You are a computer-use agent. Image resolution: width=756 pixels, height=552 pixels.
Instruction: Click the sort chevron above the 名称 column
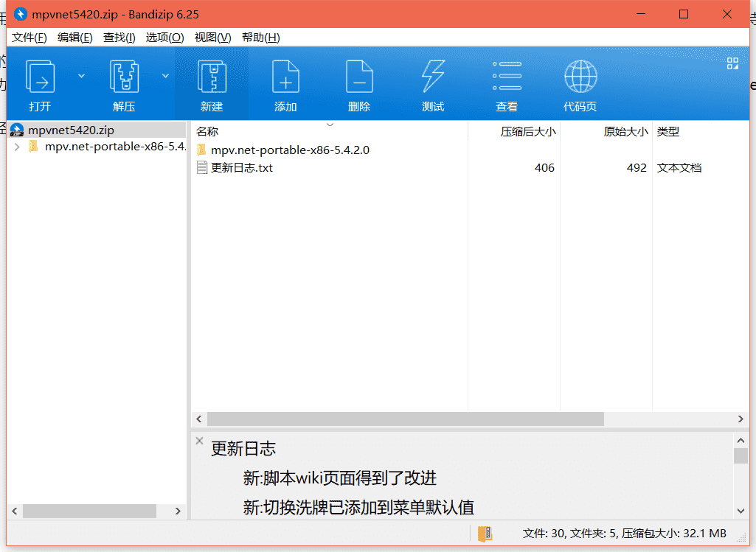330,125
